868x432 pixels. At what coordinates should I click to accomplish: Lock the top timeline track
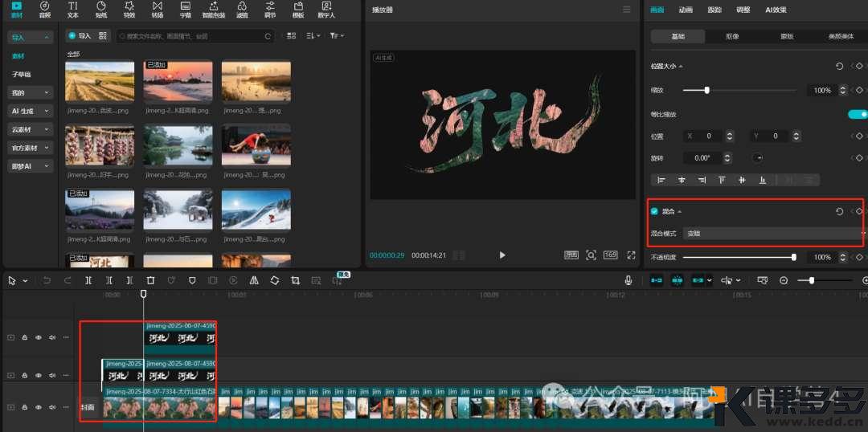25,337
